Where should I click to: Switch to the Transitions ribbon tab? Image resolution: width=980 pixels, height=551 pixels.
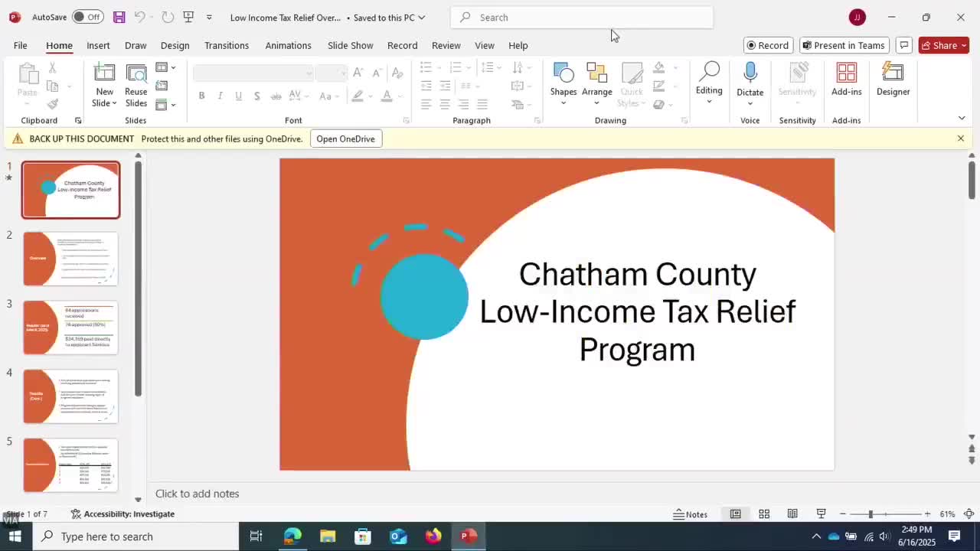tap(227, 45)
